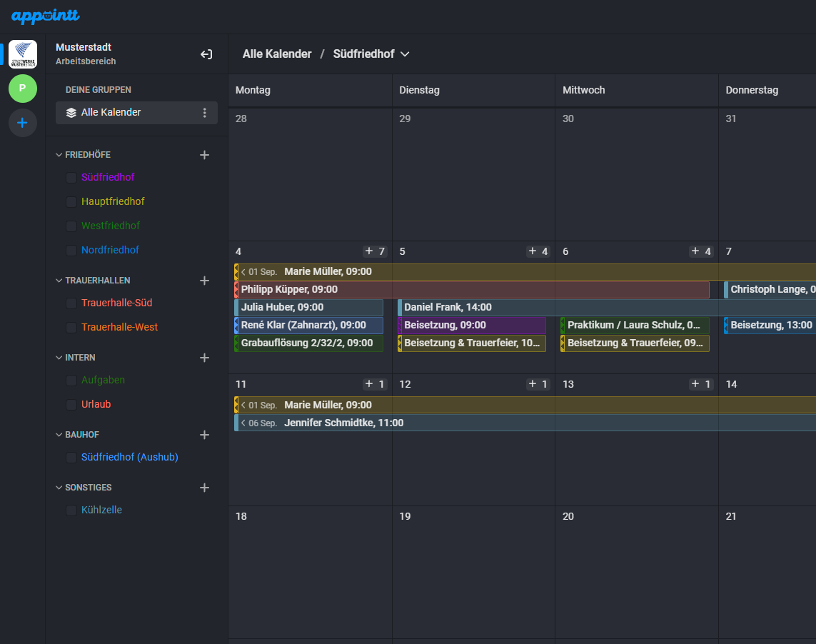The image size is (816, 644).
Task: Collapse the Intern section
Action: [x=59, y=358]
